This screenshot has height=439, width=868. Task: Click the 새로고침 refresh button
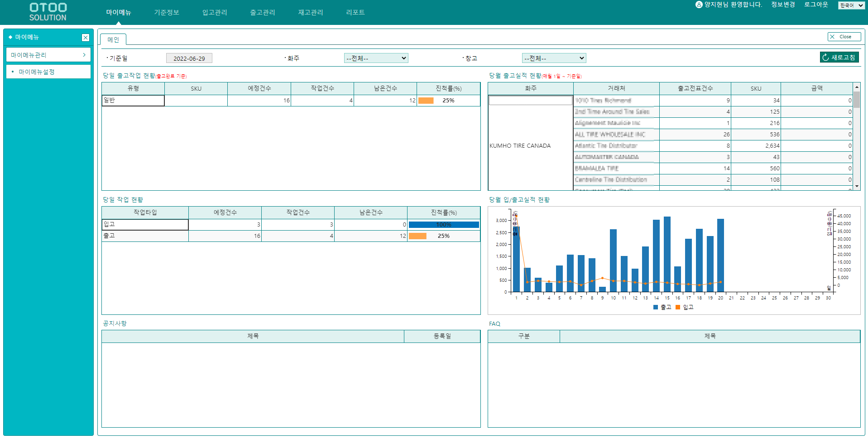point(839,57)
